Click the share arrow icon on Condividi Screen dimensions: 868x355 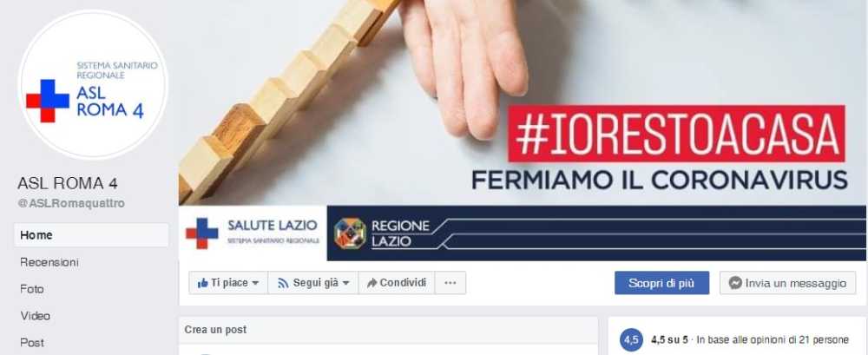[x=372, y=283]
